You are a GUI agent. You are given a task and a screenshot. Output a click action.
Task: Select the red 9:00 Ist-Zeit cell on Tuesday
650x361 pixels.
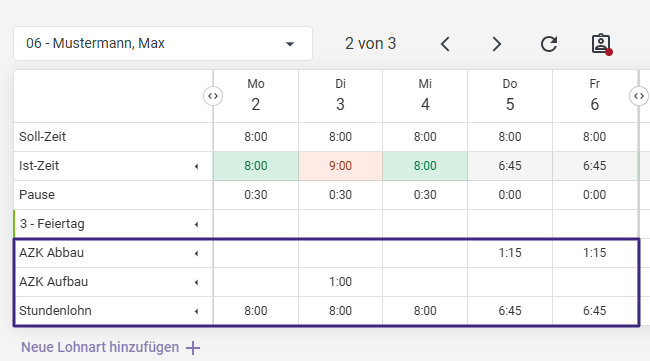pyautogui.click(x=340, y=166)
